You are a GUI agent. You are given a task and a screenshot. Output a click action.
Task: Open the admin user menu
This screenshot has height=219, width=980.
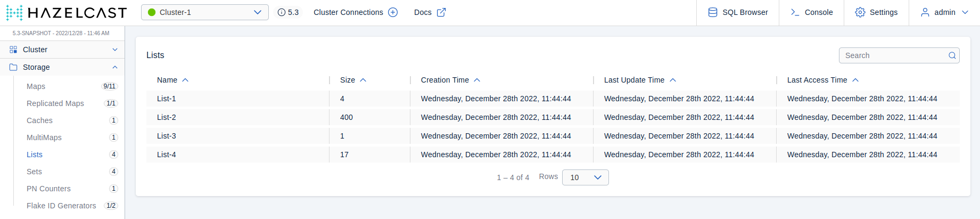[x=945, y=12]
